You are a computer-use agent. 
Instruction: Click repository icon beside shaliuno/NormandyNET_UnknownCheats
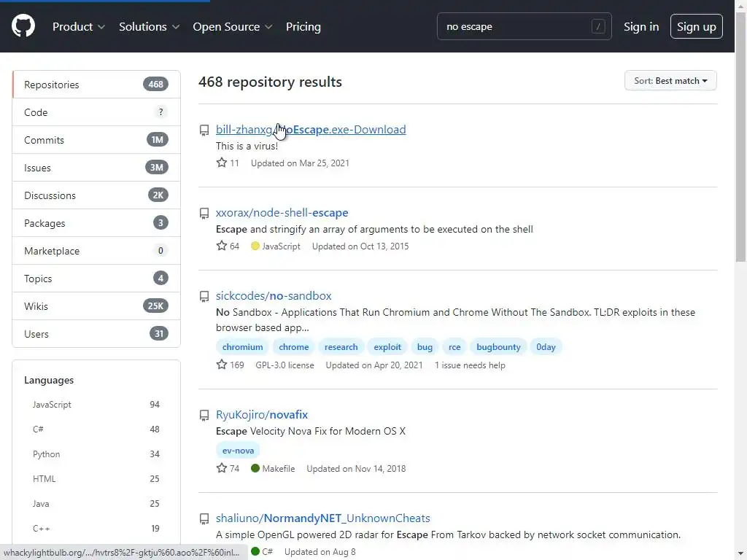204,518
